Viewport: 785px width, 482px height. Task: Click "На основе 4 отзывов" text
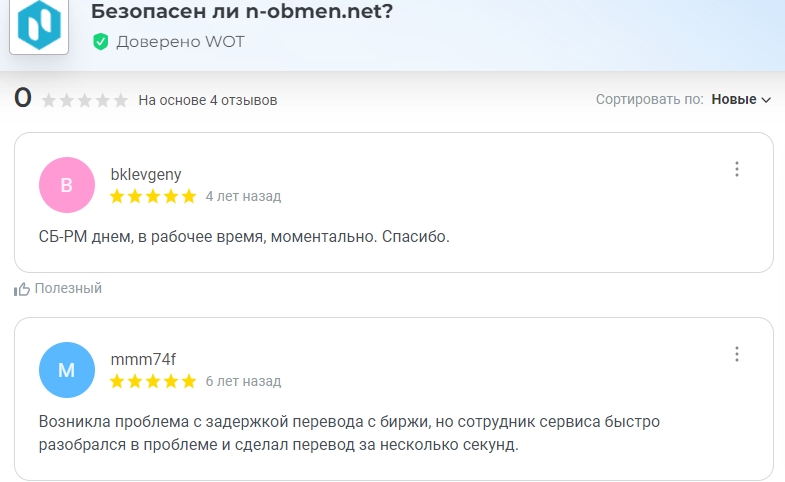(207, 100)
